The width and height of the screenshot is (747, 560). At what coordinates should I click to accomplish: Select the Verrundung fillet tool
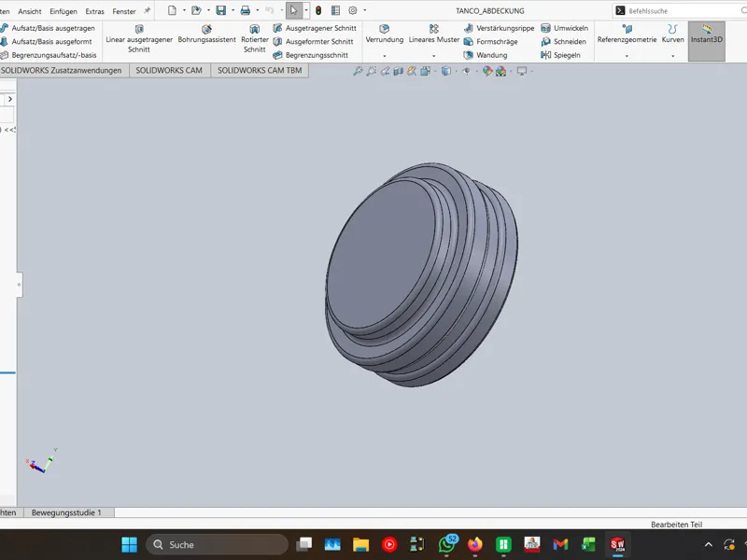[384, 35]
